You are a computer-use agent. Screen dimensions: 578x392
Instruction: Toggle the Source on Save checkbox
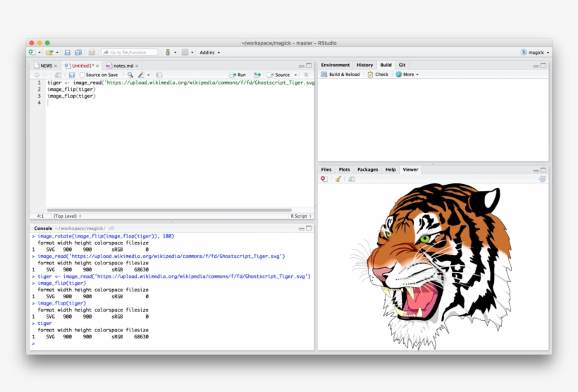click(x=82, y=75)
